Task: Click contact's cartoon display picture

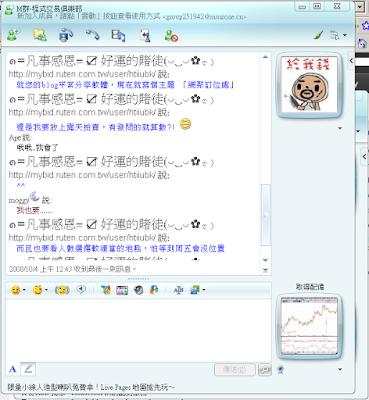Action: click(309, 85)
